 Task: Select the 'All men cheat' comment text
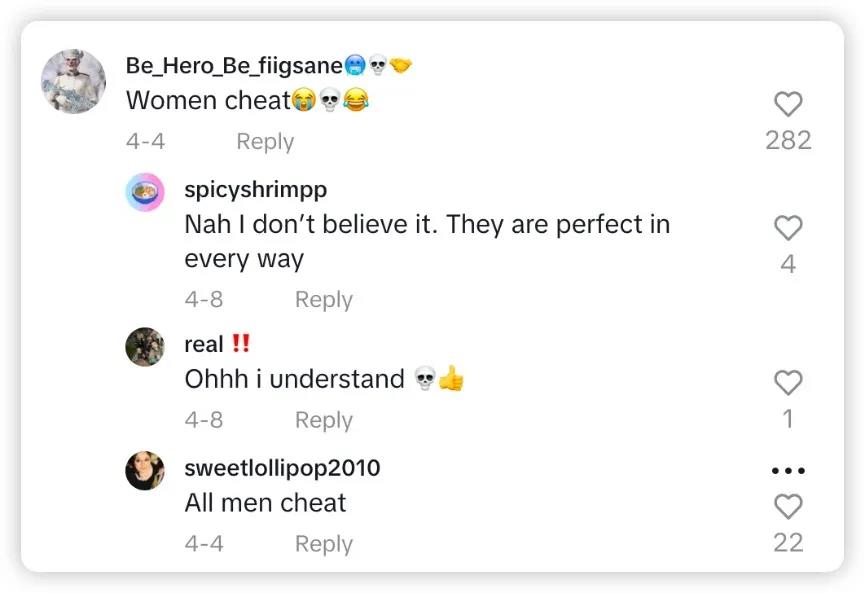coord(265,503)
